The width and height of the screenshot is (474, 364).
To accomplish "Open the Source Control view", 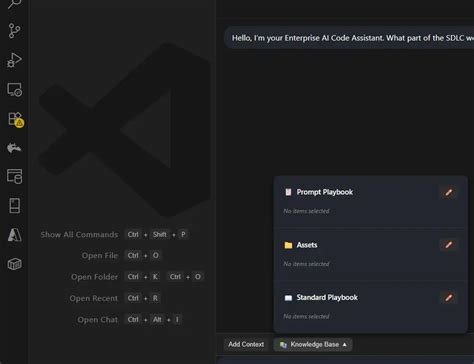I will [x=14, y=31].
